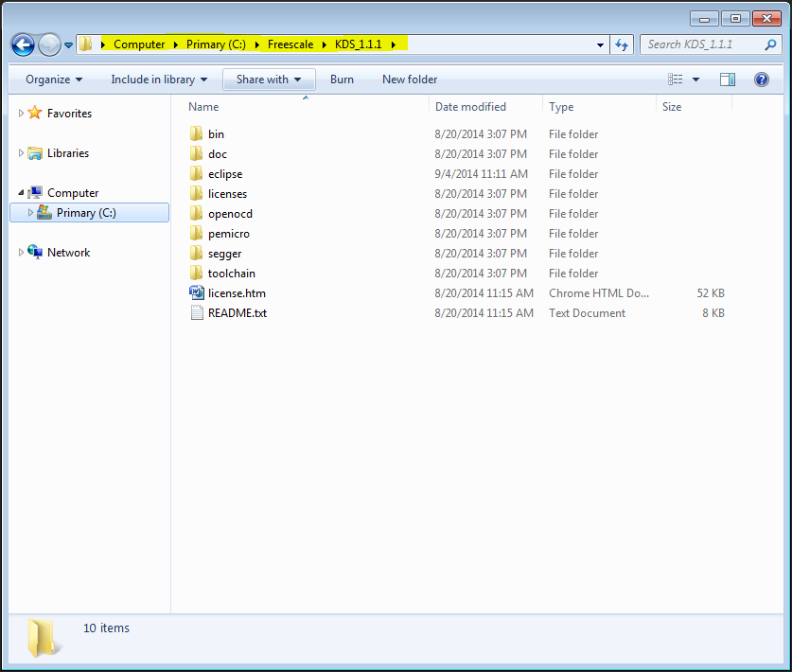Screen dimensions: 792x672
Task: Open the recent pages dropdown arrow
Action: 69,45
